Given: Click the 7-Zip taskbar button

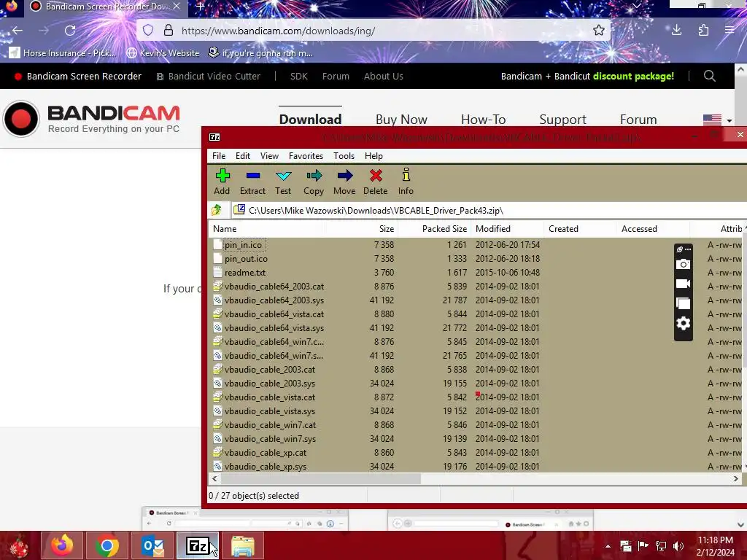Looking at the screenshot, I should (198, 545).
